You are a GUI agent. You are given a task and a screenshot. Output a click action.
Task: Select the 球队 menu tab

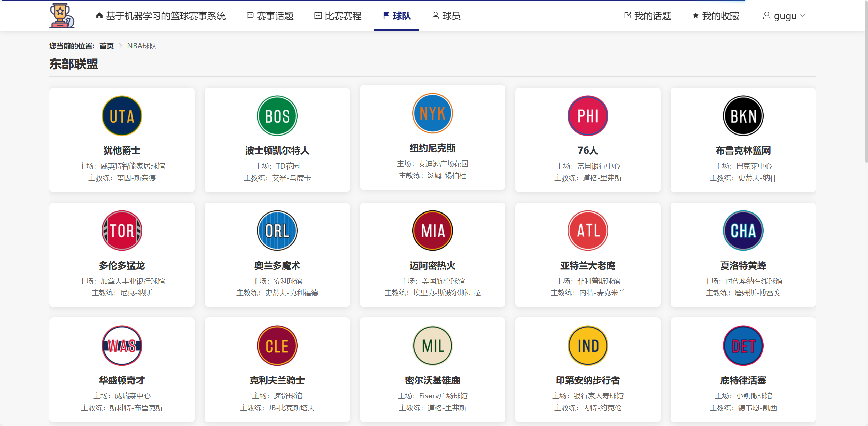click(397, 16)
